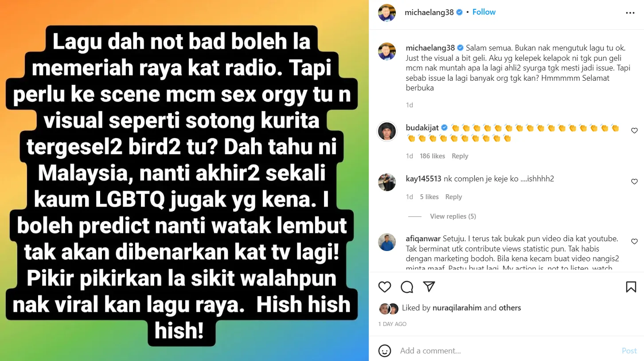View 186 likes on budakijat's comment
The height and width of the screenshot is (361, 644).
click(432, 156)
